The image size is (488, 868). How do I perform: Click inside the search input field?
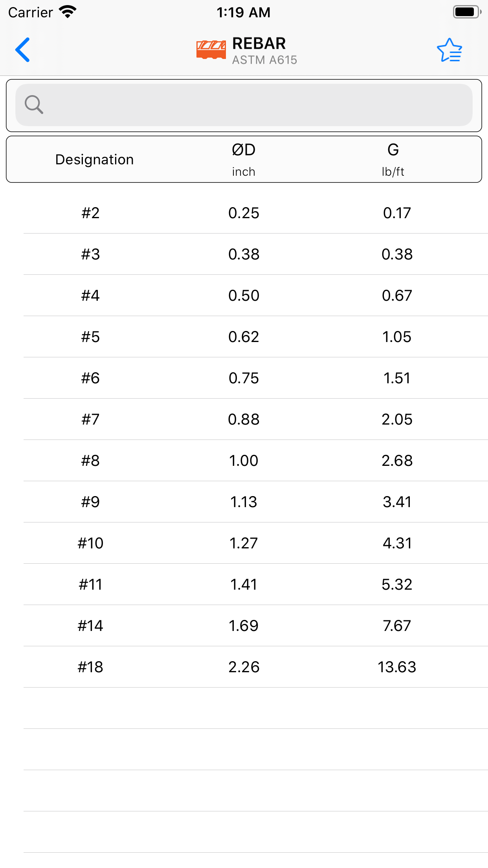[244, 105]
